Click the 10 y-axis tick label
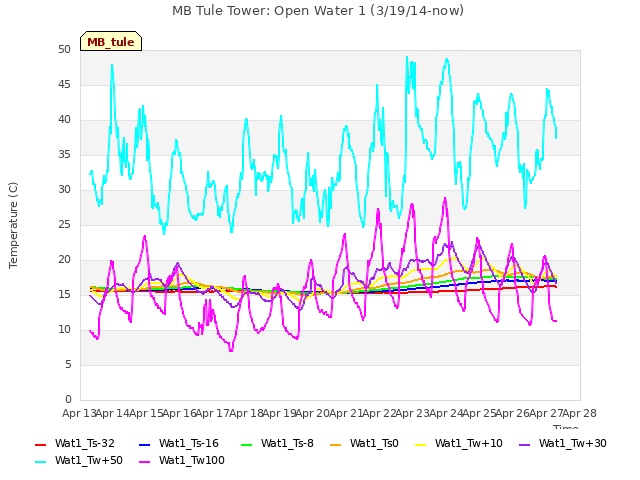The width and height of the screenshot is (640, 480). click(64, 330)
